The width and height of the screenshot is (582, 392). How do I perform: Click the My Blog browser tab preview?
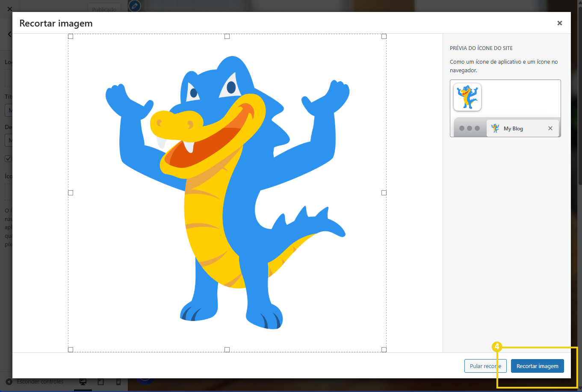coord(513,128)
